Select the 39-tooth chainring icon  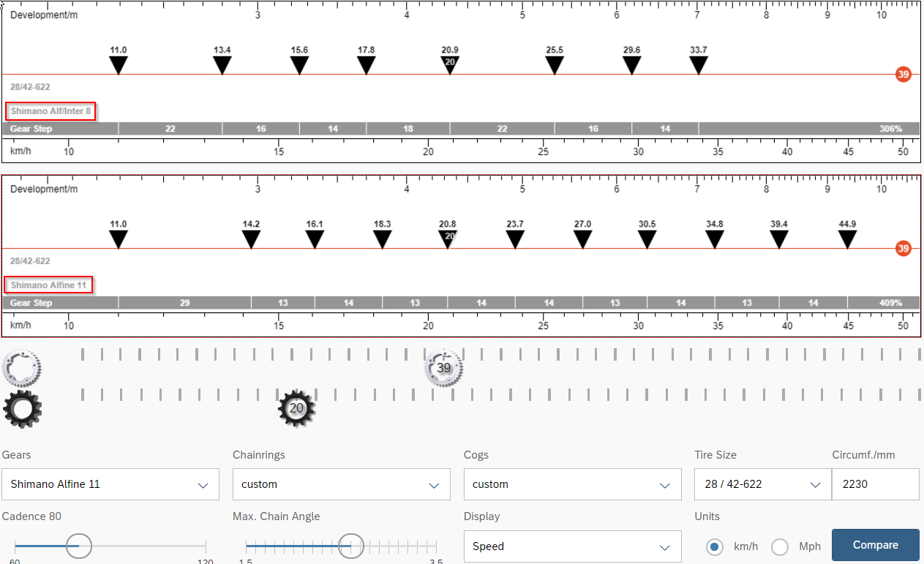tap(443, 368)
